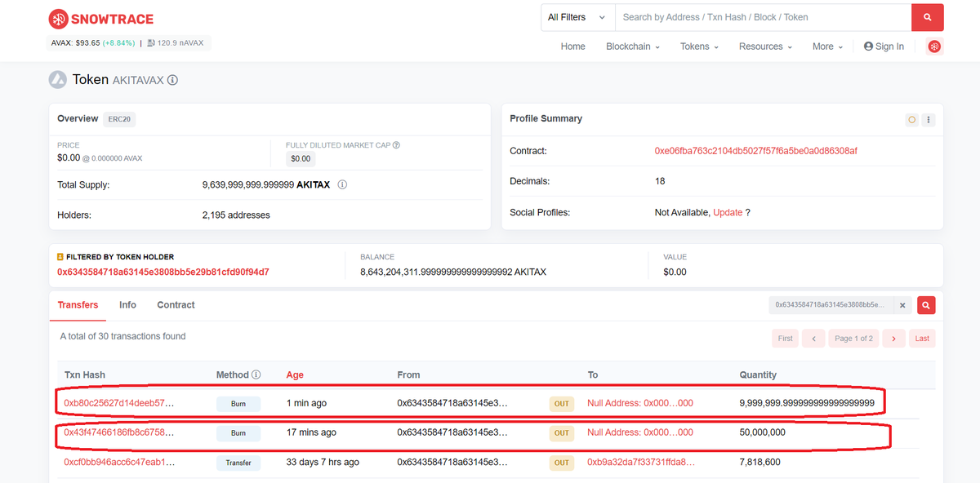Switch to the Transfers tab
Image resolution: width=980 pixels, height=483 pixels.
tap(78, 305)
